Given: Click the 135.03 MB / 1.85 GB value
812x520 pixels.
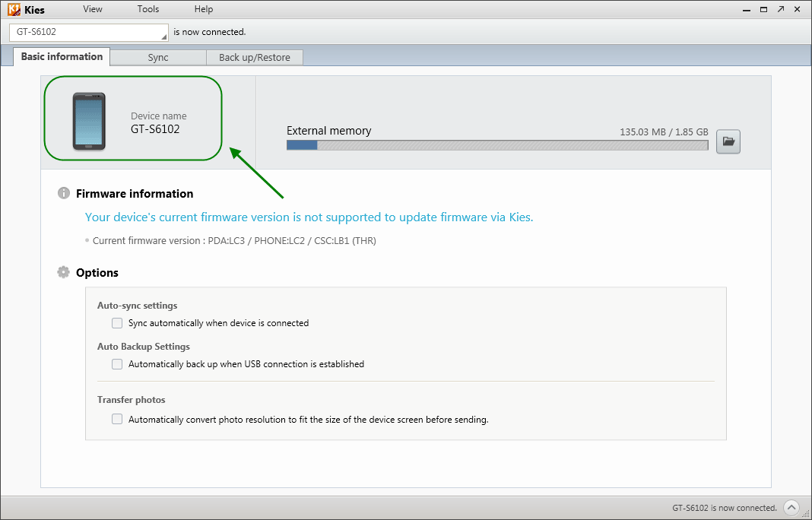Looking at the screenshot, I should 664,132.
